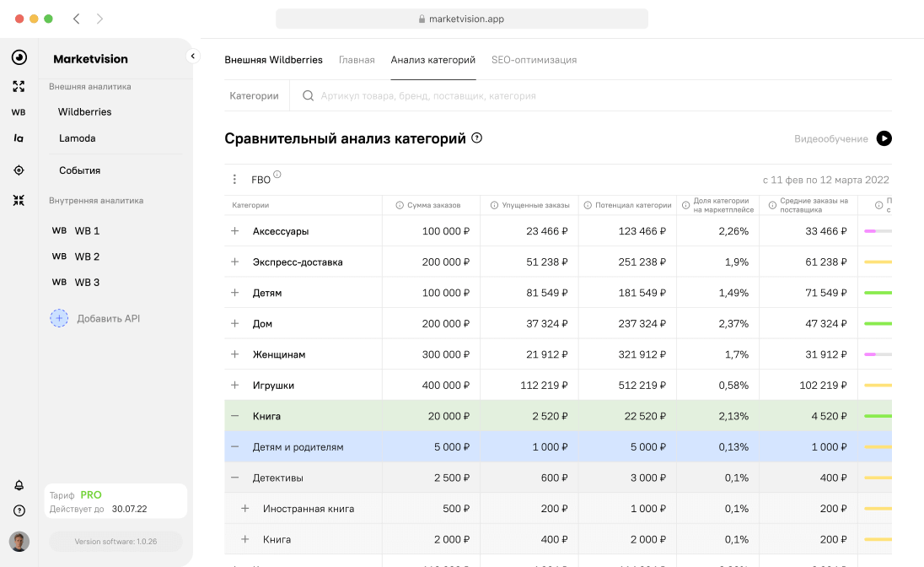The image size is (924, 567).
Task: Collapse the Детям и родителям row
Action: point(234,446)
